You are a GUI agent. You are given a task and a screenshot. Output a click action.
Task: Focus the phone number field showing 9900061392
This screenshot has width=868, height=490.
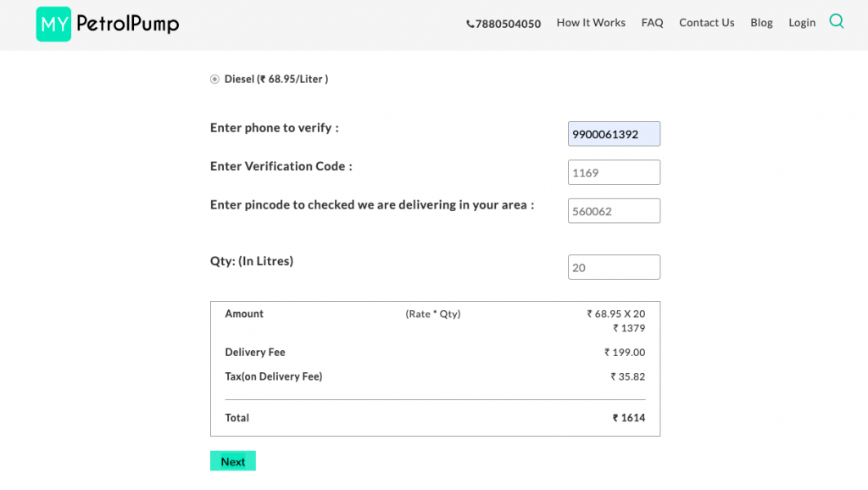614,134
